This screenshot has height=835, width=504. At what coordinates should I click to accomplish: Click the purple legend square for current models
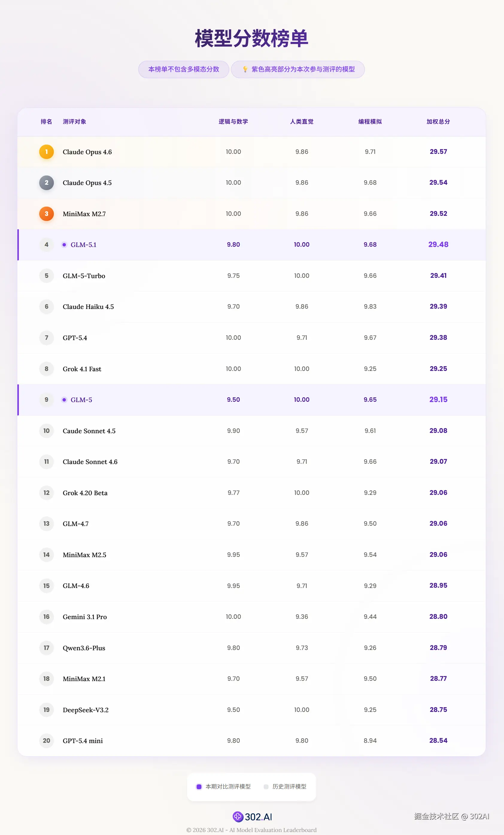199,786
